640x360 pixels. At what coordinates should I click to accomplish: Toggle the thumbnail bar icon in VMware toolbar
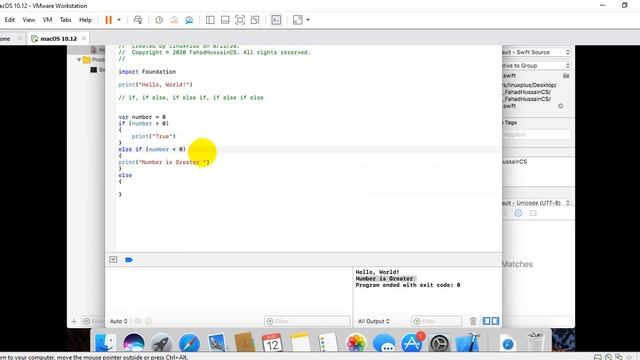point(225,20)
